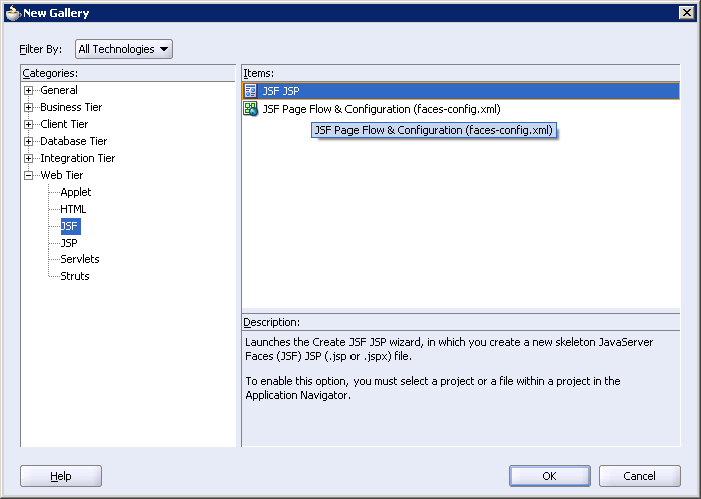Screen dimensions: 701x499
Task: Select the Servlets category
Action: click(x=80, y=259)
